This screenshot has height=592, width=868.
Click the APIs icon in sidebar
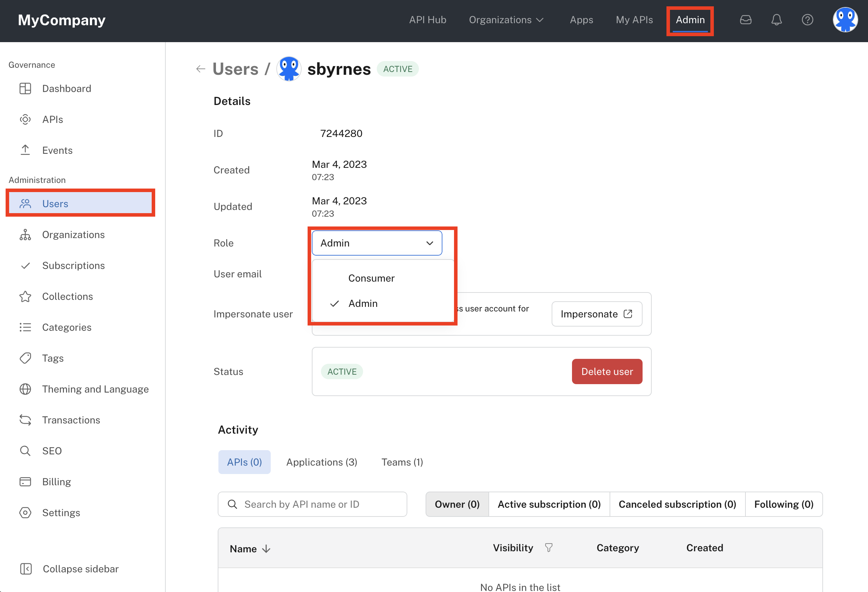pyautogui.click(x=25, y=119)
